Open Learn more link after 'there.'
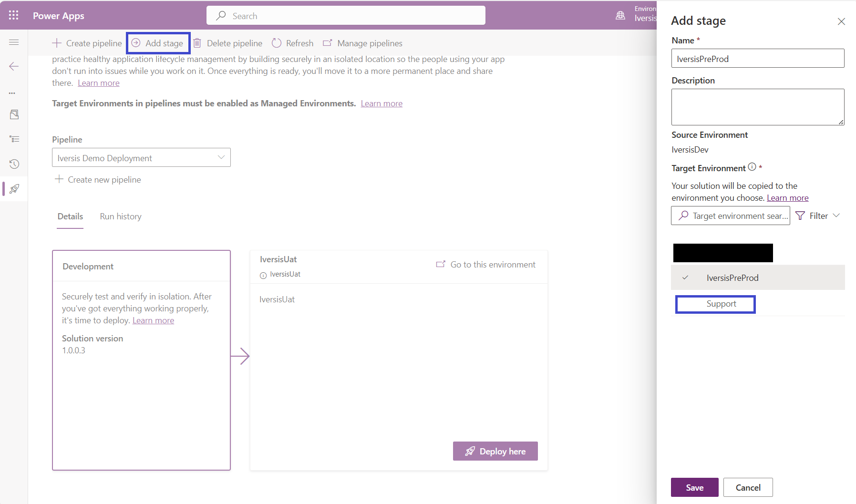856x504 pixels. pyautogui.click(x=99, y=83)
